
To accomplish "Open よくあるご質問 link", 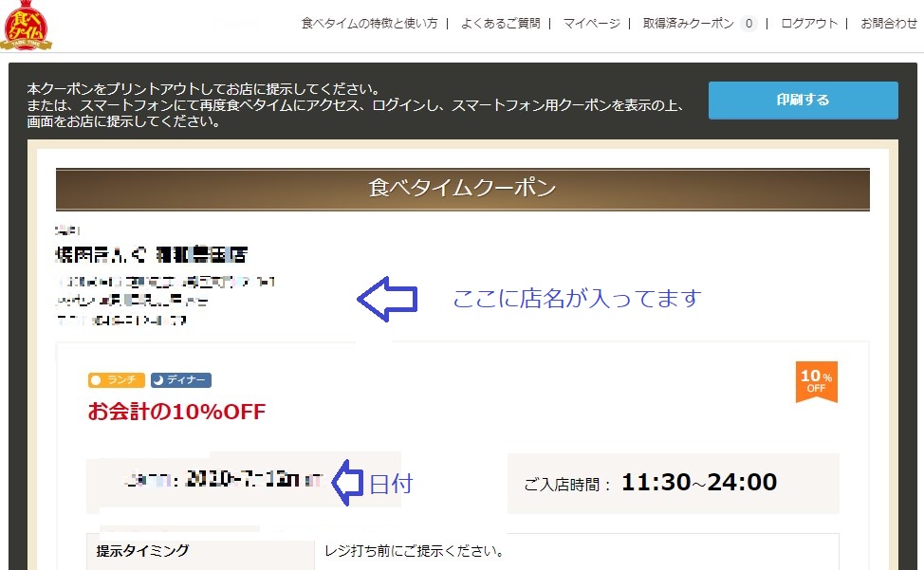I will [500, 24].
